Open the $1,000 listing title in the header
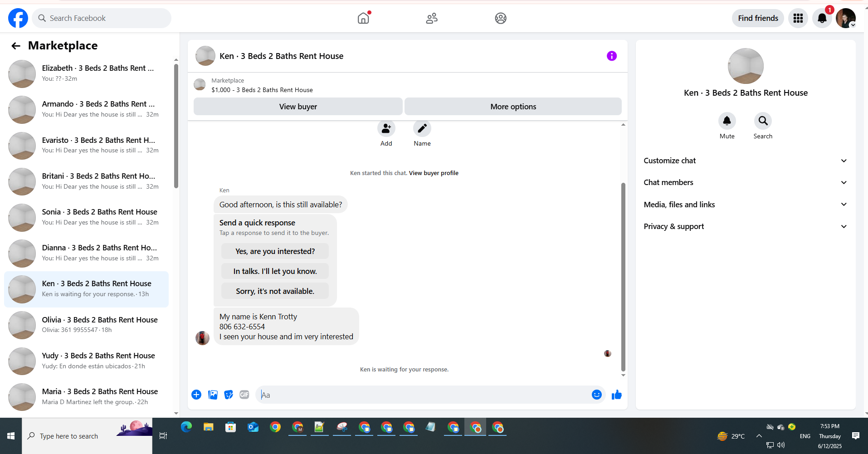The width and height of the screenshot is (868, 454). click(x=262, y=90)
